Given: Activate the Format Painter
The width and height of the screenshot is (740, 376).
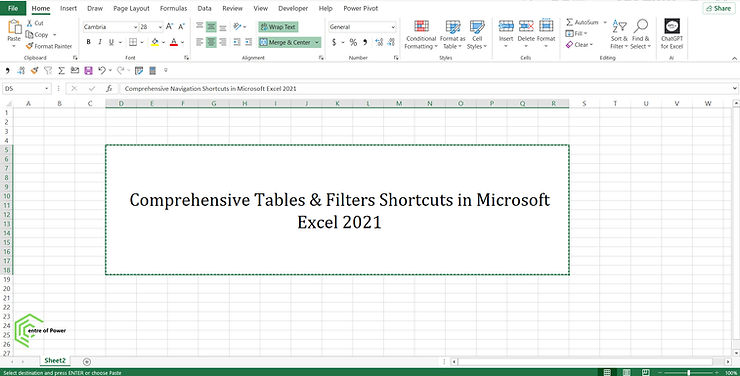Looking at the screenshot, I should point(49,46).
